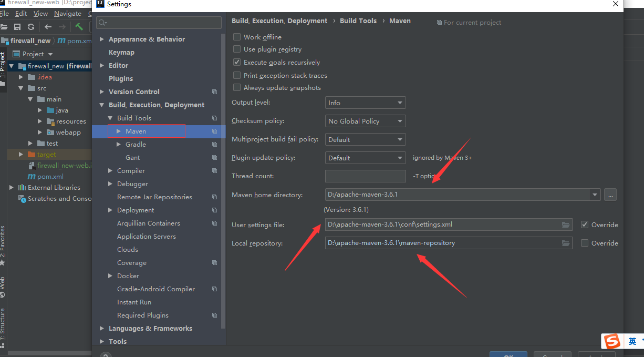The image size is (644, 357).
Task: Expand the Gradle node in Build Tools
Action: (119, 144)
